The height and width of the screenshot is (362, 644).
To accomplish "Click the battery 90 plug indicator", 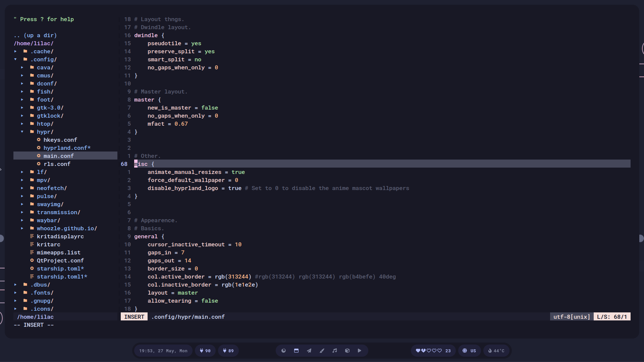I will coord(205,351).
